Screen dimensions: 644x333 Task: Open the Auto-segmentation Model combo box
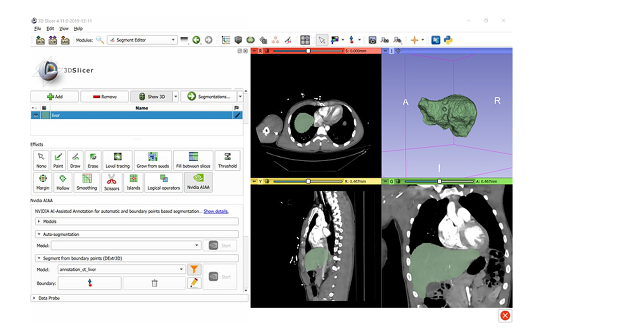126,246
